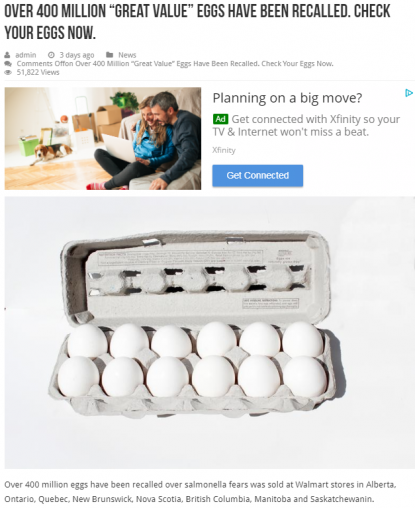Screen dimensions: 415x508
Task: Click the 3 days ago timestamp
Action: (77, 55)
